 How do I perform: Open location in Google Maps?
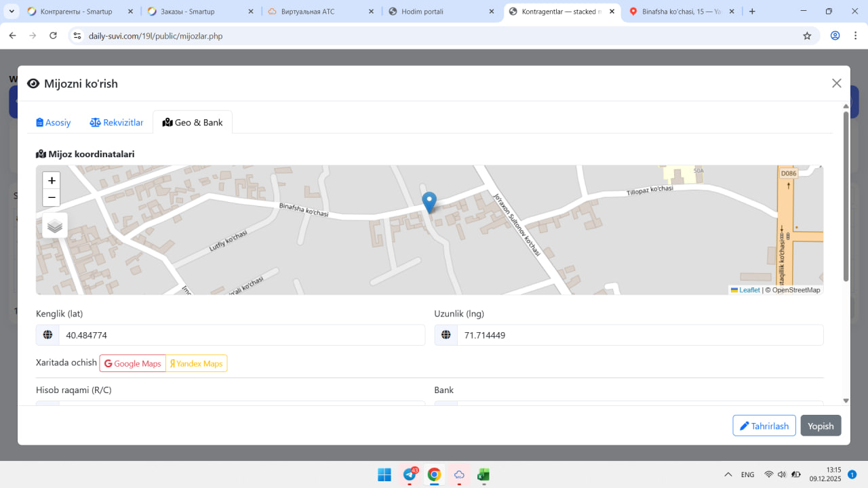pyautogui.click(x=133, y=364)
